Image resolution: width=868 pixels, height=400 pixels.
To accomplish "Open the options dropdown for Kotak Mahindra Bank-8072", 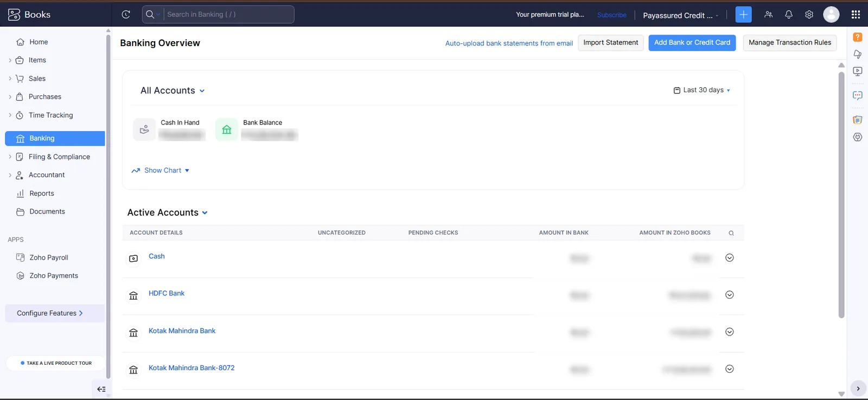I will tap(730, 369).
